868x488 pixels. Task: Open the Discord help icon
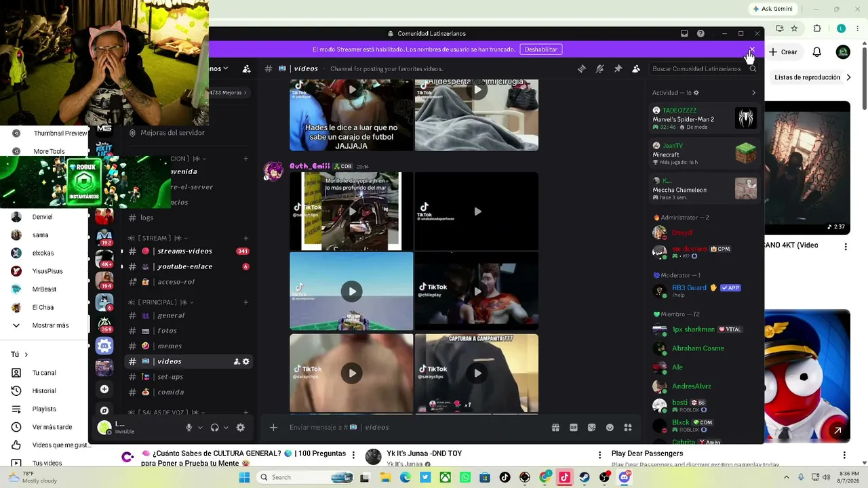[x=701, y=34]
